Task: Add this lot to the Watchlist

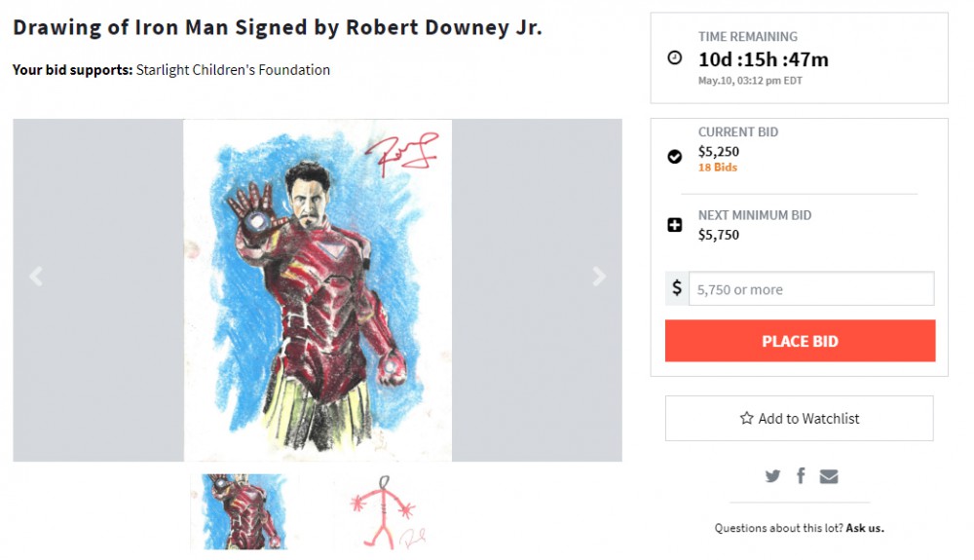Action: pyautogui.click(x=799, y=418)
